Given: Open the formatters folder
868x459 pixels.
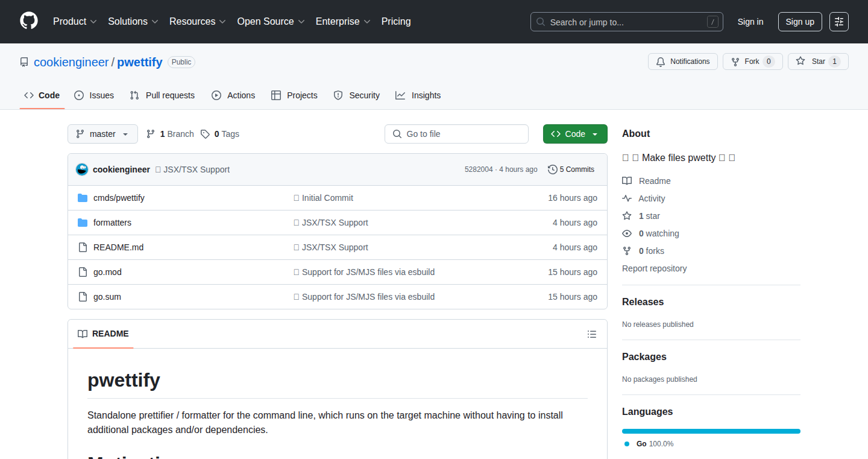Looking at the screenshot, I should pos(112,223).
